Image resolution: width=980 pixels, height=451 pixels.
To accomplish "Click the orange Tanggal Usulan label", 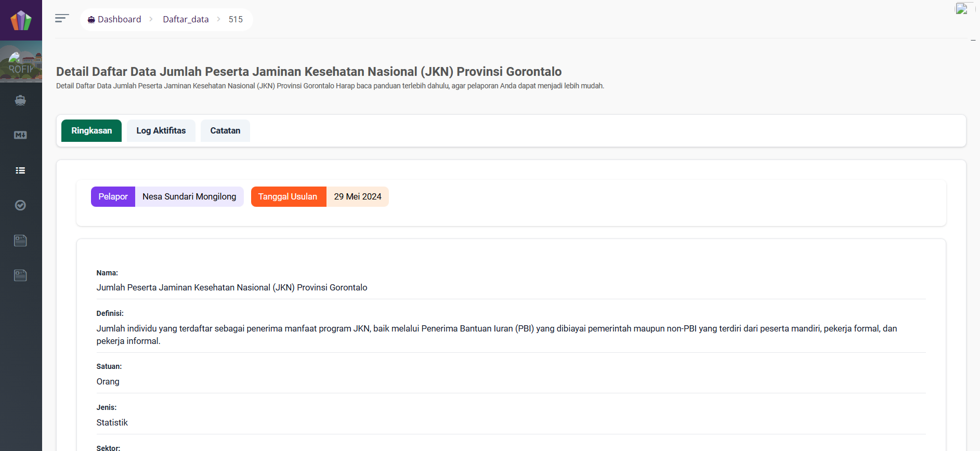I will pyautogui.click(x=289, y=197).
